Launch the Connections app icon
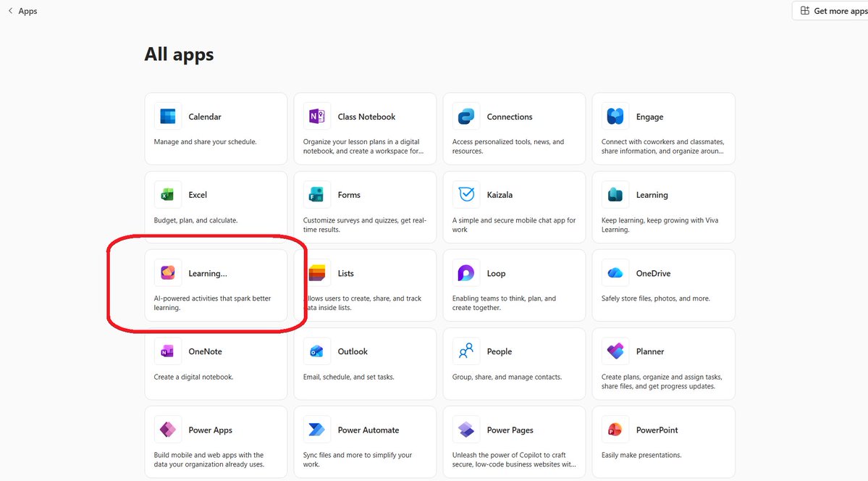 466,117
